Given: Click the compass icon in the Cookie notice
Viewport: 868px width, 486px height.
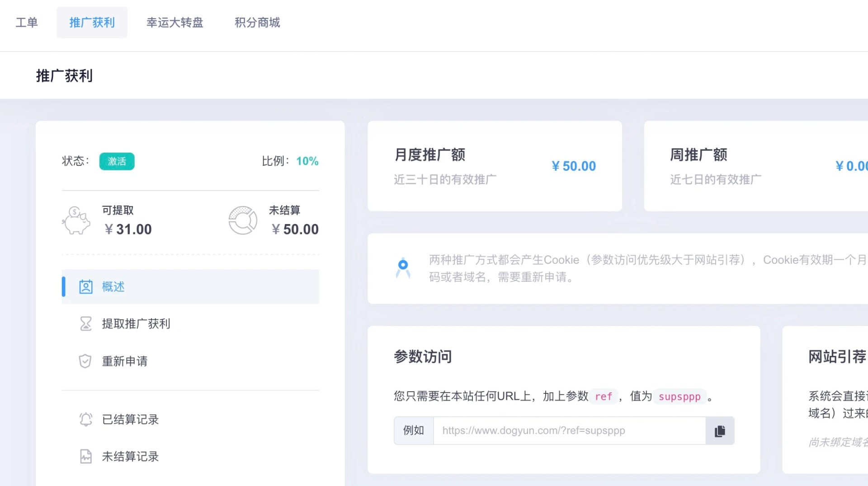Looking at the screenshot, I should click(403, 268).
